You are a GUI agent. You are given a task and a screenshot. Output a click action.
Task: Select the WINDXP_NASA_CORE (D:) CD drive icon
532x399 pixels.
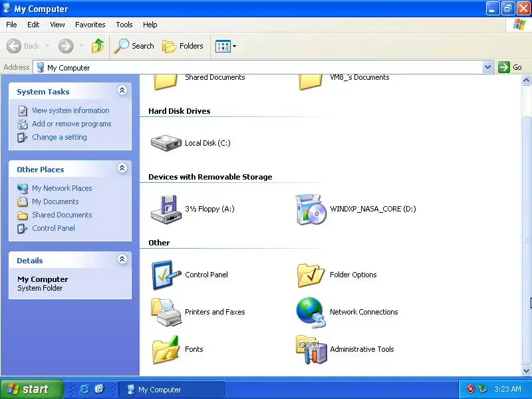[311, 209]
